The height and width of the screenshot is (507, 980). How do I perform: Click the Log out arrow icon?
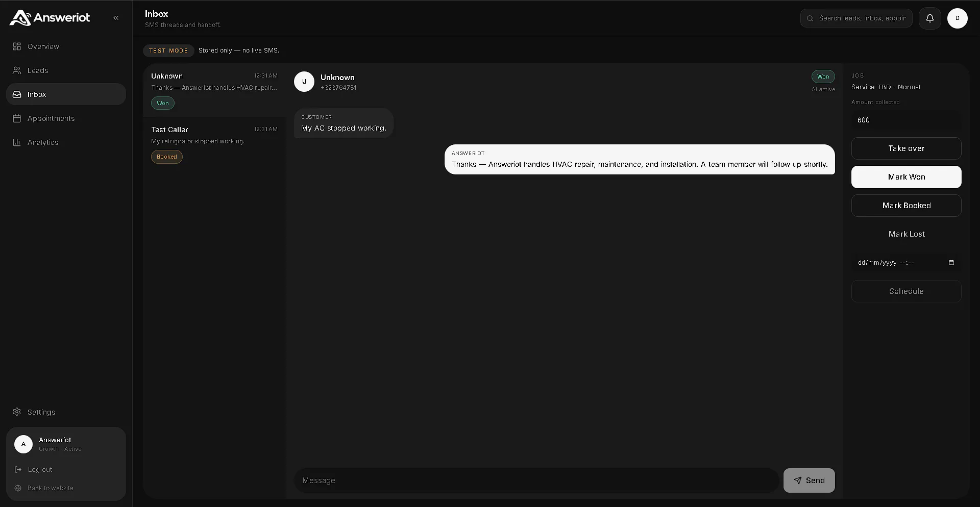point(18,469)
